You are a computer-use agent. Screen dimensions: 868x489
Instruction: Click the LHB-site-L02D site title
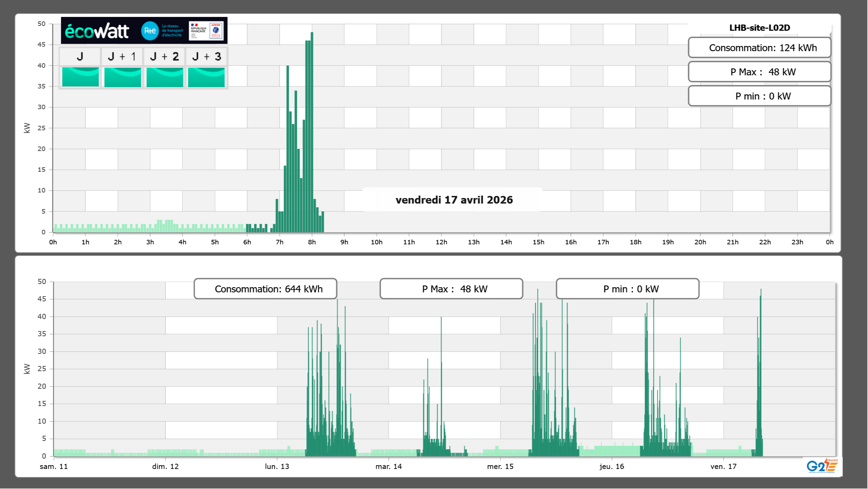(759, 28)
